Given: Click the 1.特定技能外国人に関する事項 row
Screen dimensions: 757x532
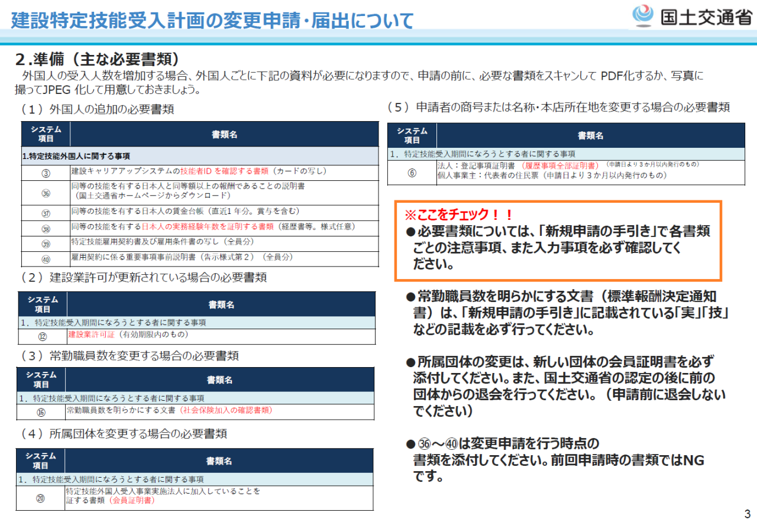Looking at the screenshot, I should pos(76,156).
